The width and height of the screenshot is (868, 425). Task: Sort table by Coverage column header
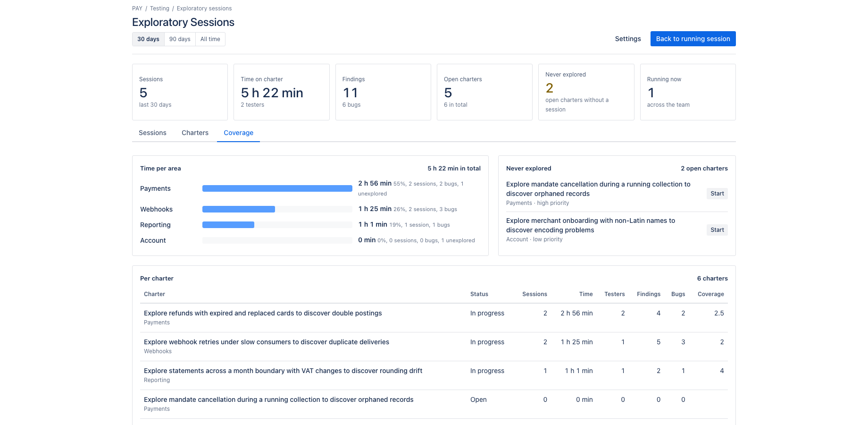pyautogui.click(x=710, y=294)
